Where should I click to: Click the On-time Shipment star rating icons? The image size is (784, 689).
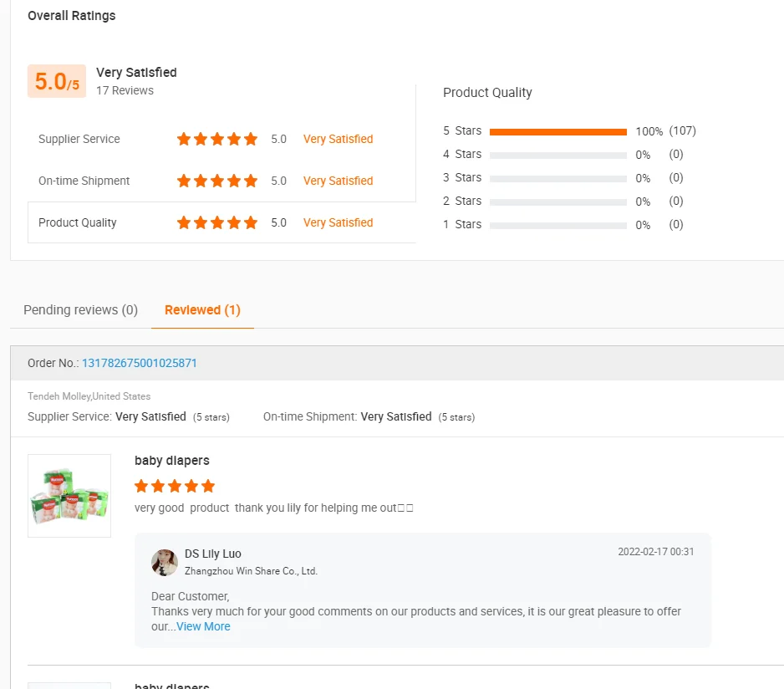(216, 181)
